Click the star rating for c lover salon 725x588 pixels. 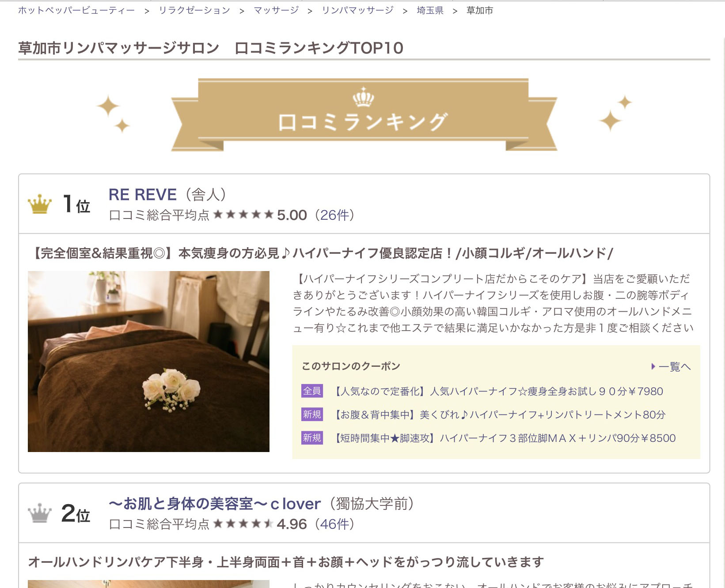(x=243, y=524)
